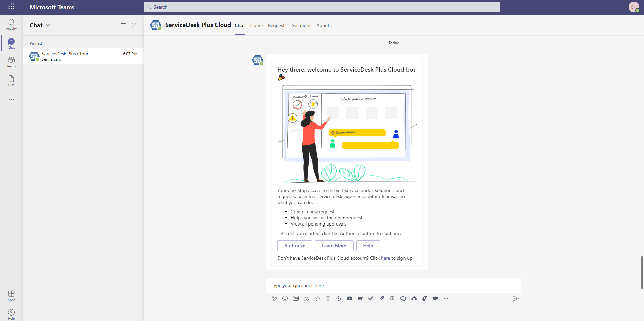
Task: Switch to the Home tab
Action: tap(256, 25)
